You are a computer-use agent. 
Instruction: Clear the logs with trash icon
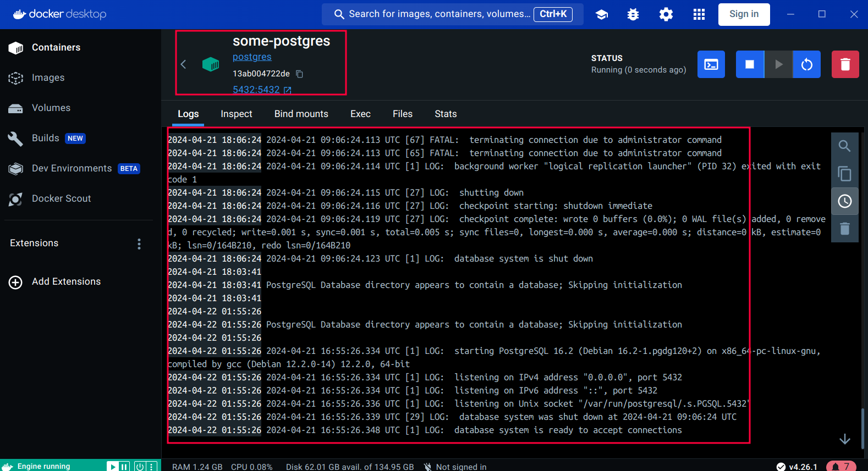(844, 229)
